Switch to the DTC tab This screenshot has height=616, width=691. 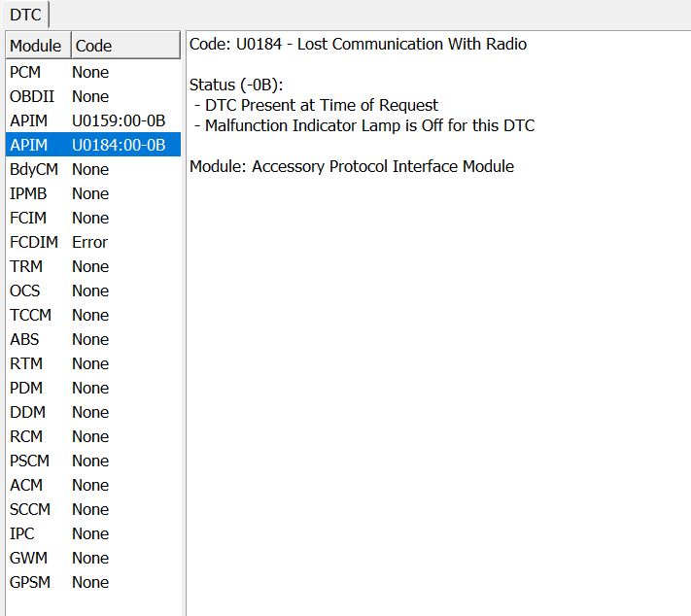point(25,15)
